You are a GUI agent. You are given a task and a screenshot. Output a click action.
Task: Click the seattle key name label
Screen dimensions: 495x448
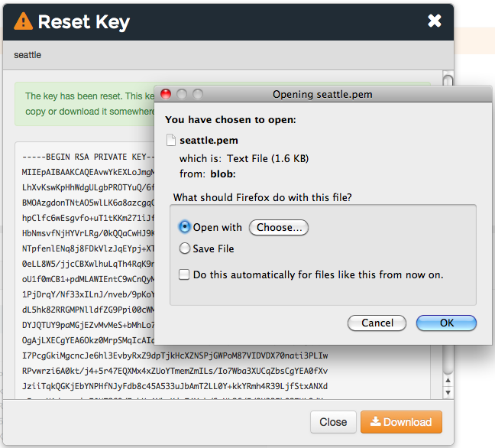(x=27, y=55)
